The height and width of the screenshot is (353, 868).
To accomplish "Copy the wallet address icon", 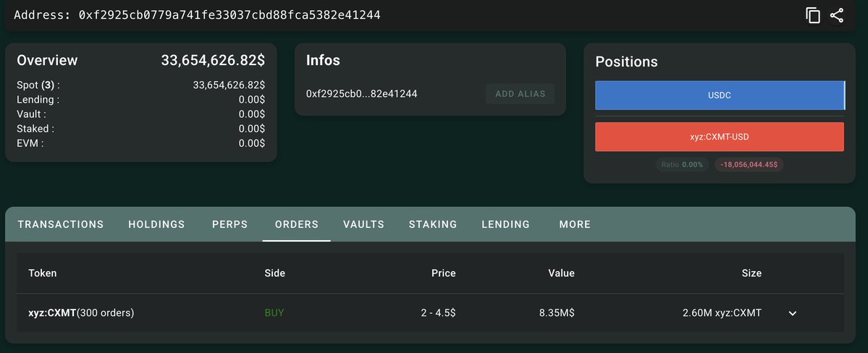I will (x=813, y=15).
